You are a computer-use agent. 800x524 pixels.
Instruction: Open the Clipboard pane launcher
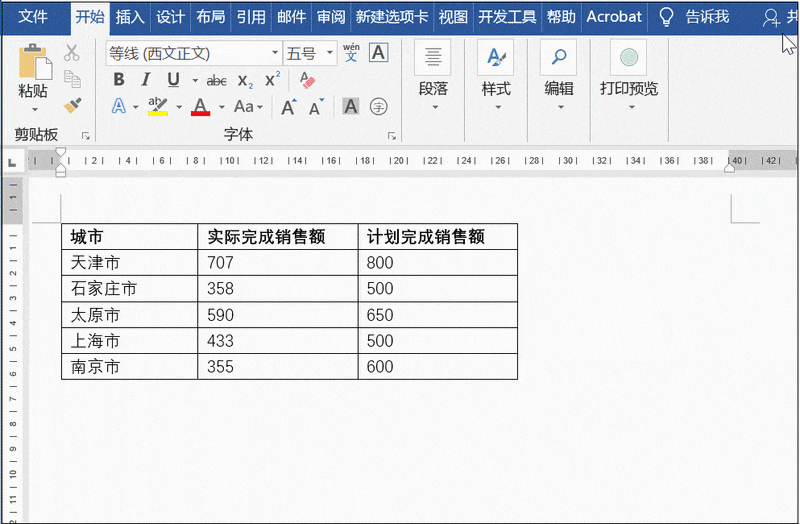(86, 136)
